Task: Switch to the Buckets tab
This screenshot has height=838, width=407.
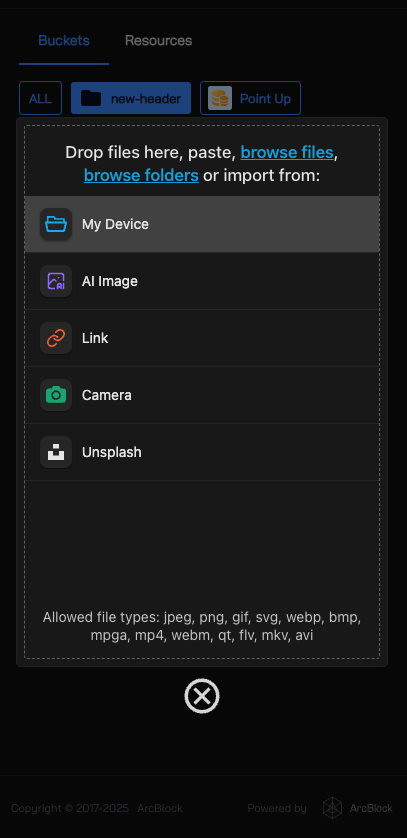Action: coord(64,41)
